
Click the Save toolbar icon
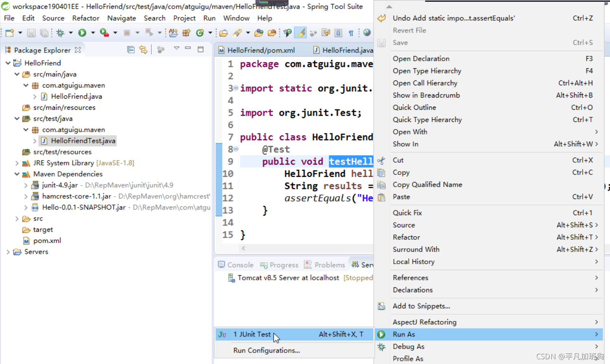31,33
